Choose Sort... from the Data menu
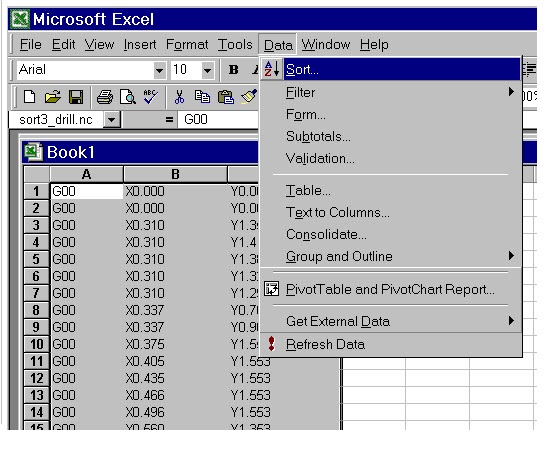 point(390,69)
